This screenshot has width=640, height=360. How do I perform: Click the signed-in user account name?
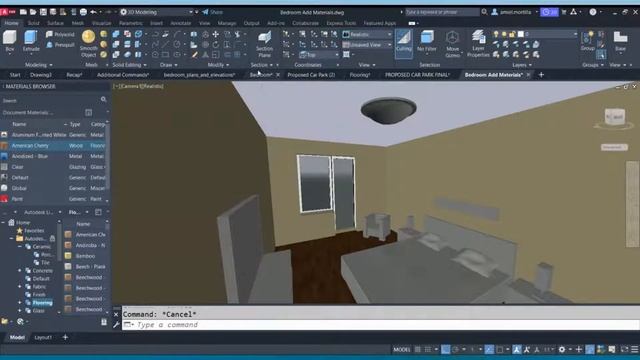click(x=515, y=12)
